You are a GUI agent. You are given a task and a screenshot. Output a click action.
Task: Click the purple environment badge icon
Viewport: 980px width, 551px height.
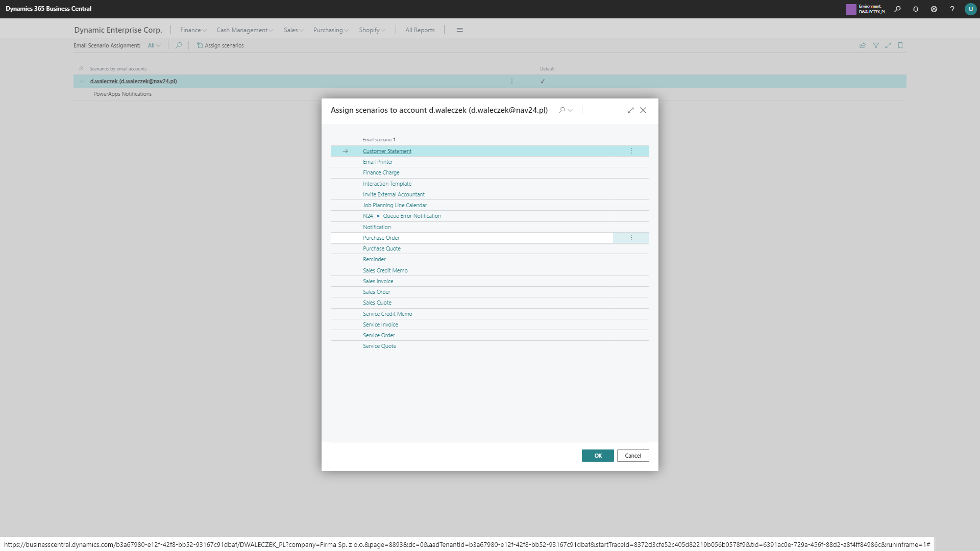[851, 9]
